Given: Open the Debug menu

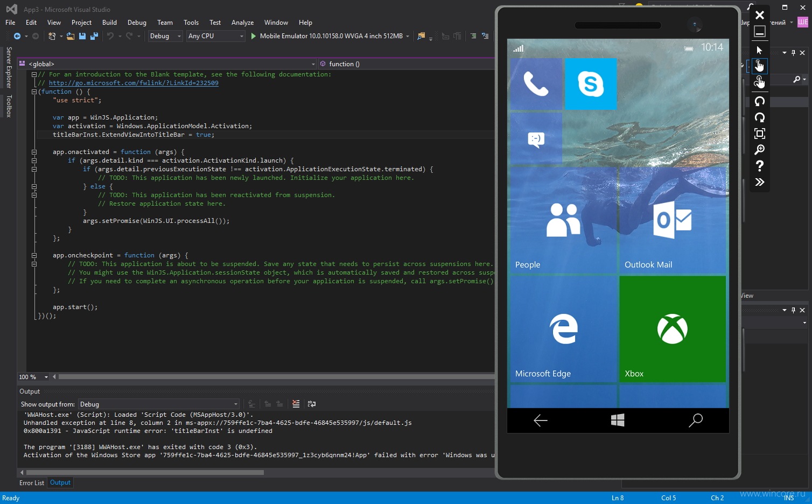Looking at the screenshot, I should [137, 23].
